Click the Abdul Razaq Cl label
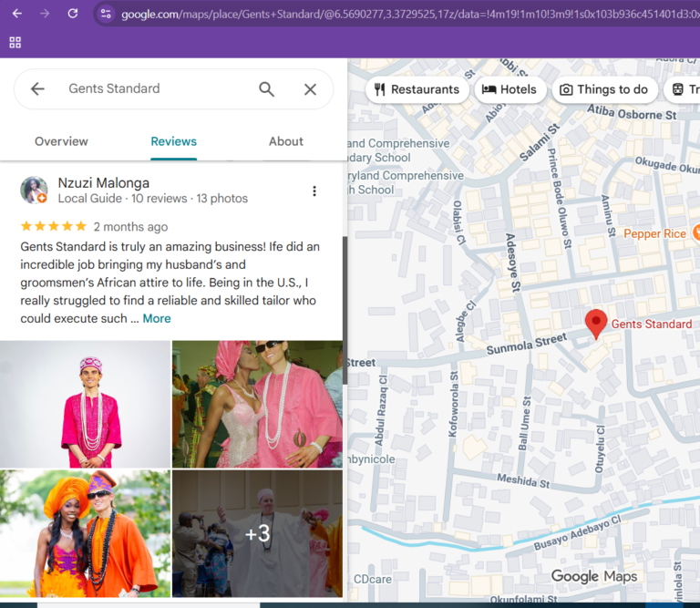Viewport: 700px width, 608px height. coord(383,410)
